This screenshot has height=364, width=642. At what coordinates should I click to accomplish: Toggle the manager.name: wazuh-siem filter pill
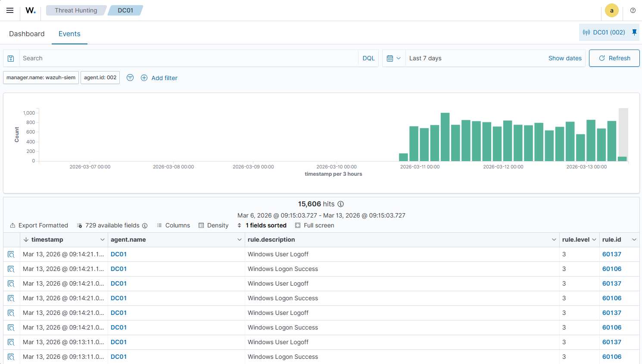pyautogui.click(x=41, y=78)
